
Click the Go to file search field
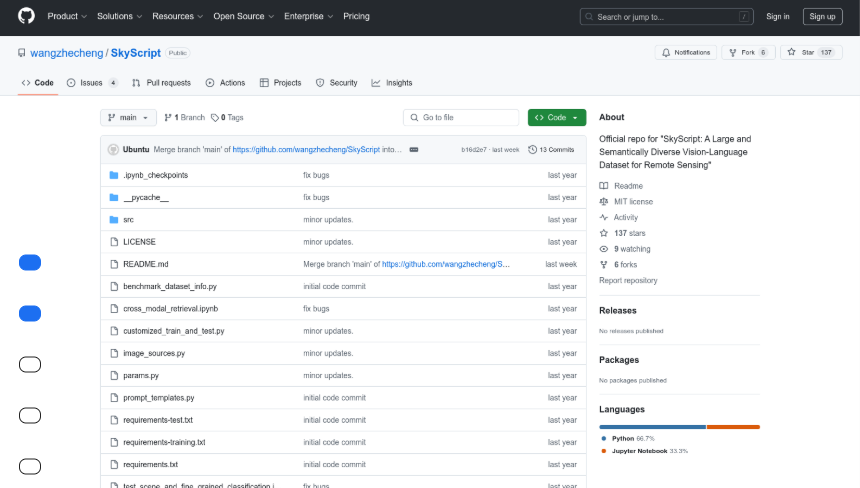461,117
